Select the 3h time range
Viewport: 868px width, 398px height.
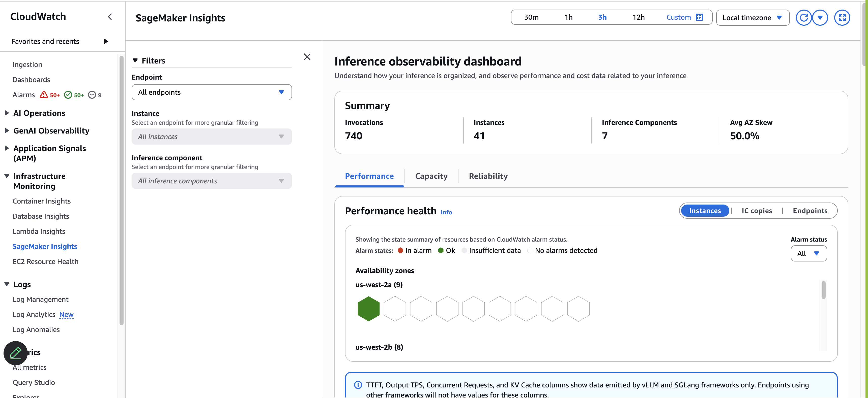(602, 17)
